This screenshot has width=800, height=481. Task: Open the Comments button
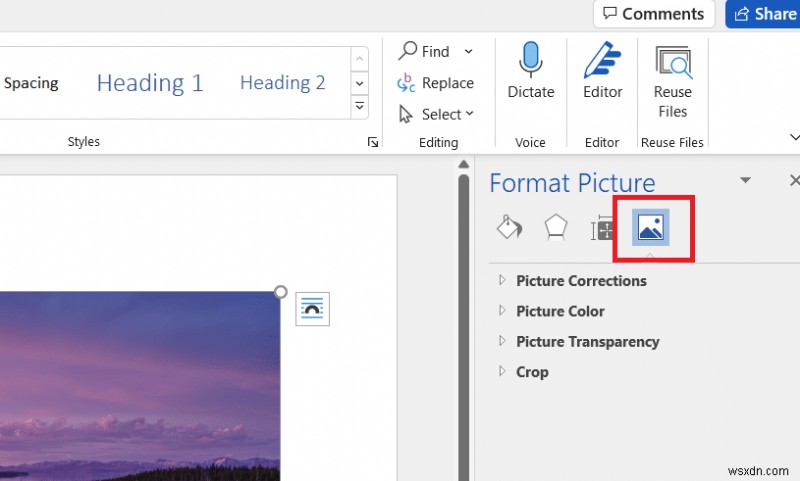coord(653,14)
